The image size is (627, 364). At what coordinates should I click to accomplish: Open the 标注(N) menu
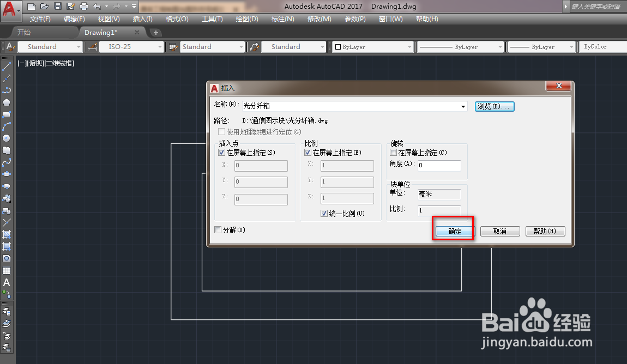click(283, 19)
